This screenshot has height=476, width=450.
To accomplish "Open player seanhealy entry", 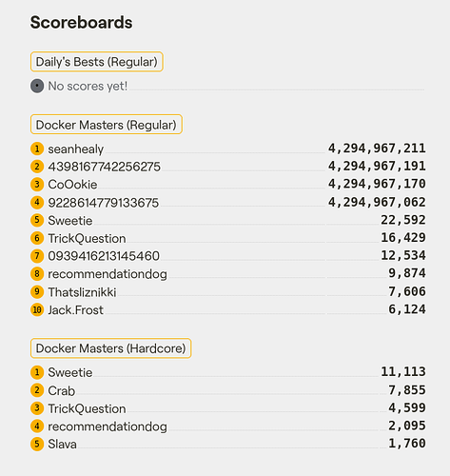I will click(x=76, y=149).
